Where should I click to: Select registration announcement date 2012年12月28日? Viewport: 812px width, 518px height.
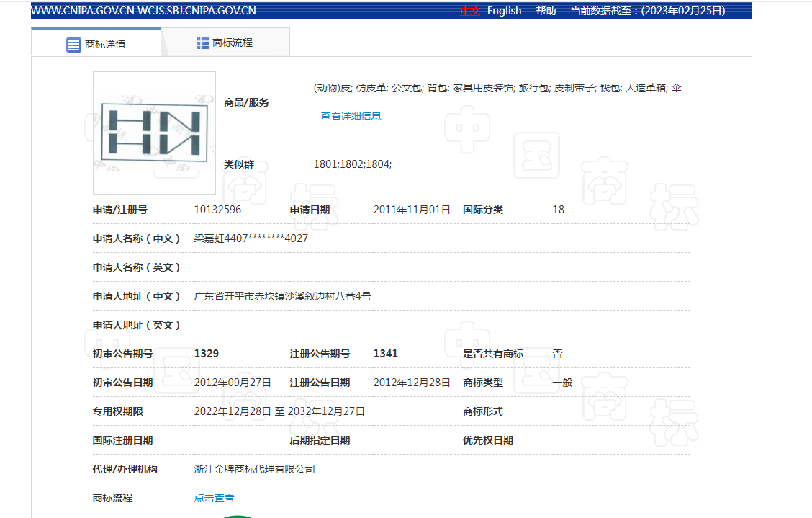coord(412,383)
